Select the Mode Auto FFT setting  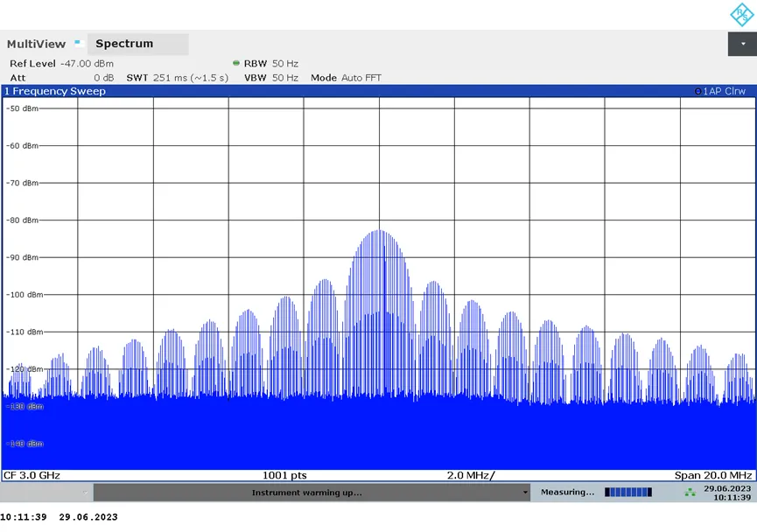[x=347, y=78]
